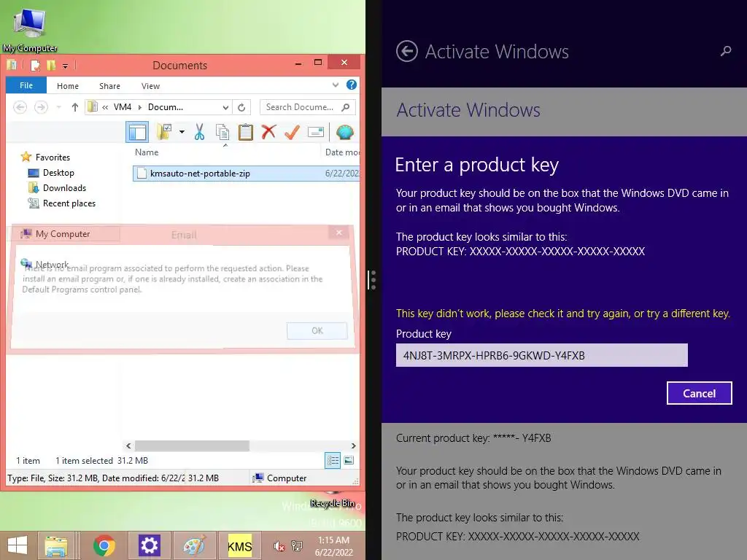
Task: Sort by Date modified column header
Action: tap(341, 152)
